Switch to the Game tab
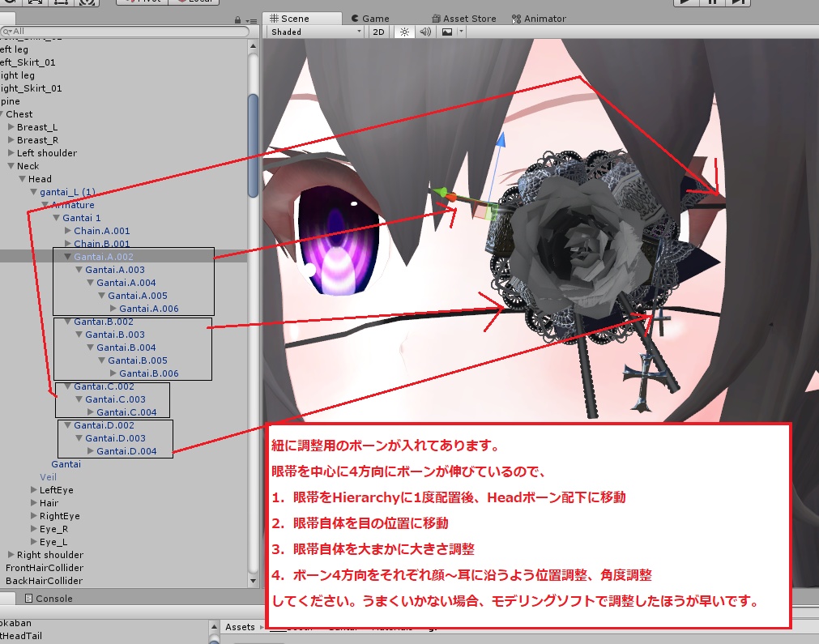 coord(369,19)
